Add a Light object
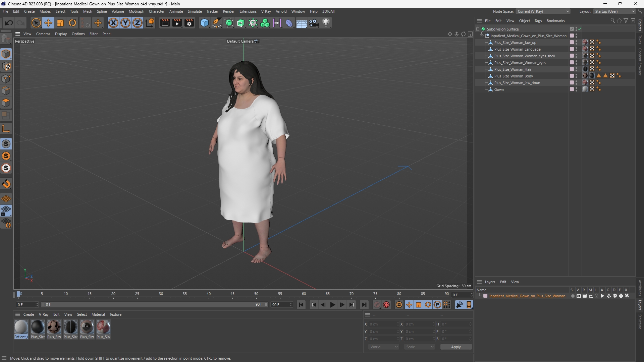644x362 pixels. point(326,23)
